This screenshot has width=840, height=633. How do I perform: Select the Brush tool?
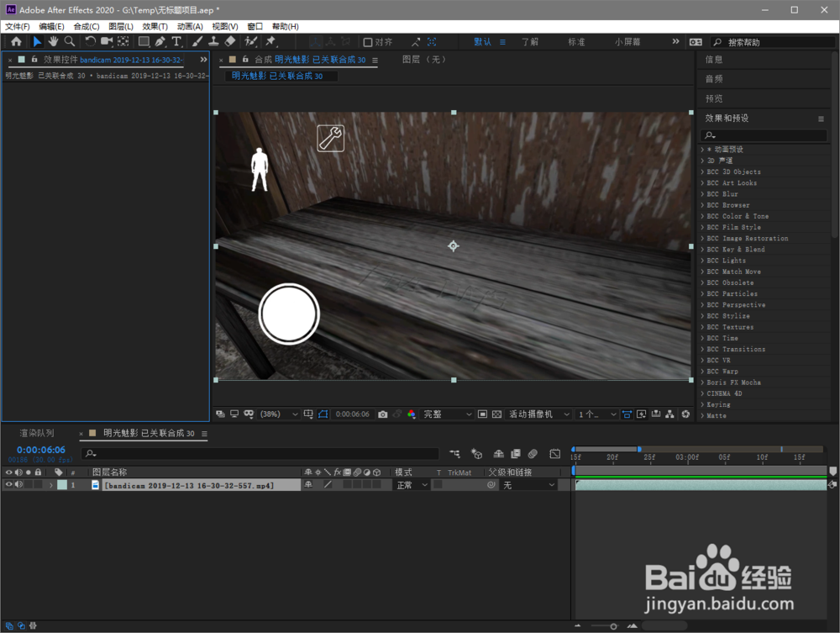point(197,41)
